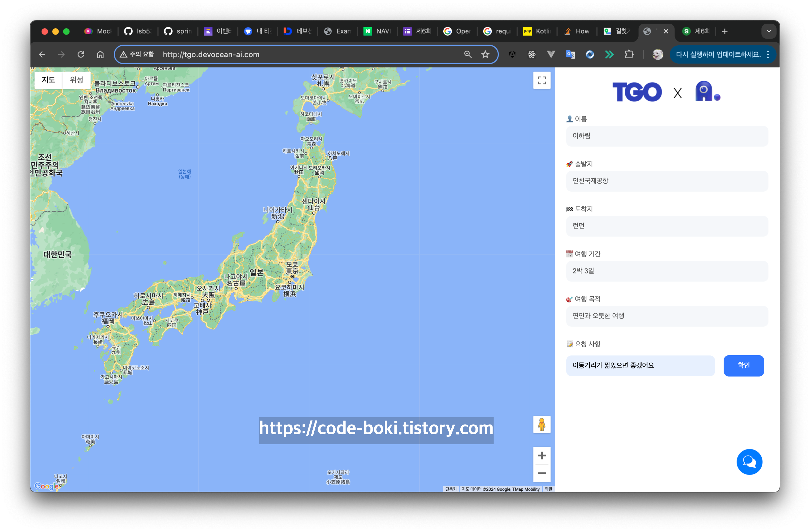
Task: Switch to the NAVER browser tab
Action: (377, 31)
